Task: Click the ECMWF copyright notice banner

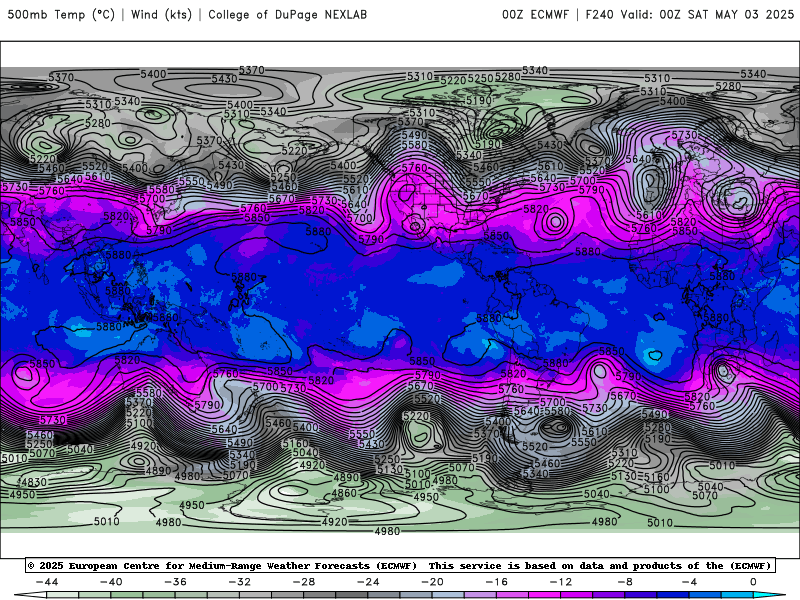Action: (400, 565)
